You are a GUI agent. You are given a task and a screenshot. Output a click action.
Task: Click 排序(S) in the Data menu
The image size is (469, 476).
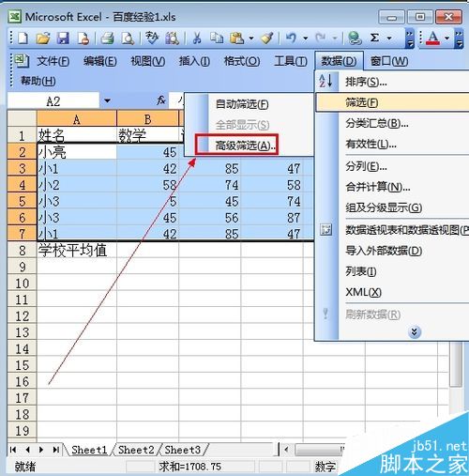(x=366, y=82)
